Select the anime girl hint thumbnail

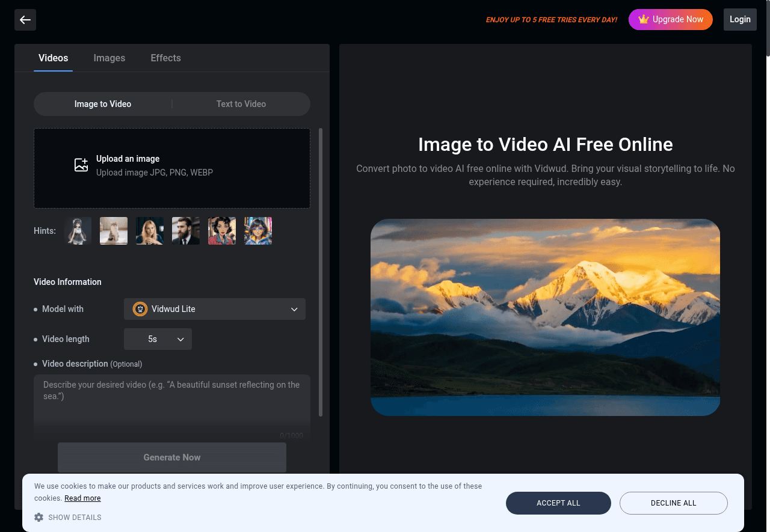pyautogui.click(x=78, y=231)
